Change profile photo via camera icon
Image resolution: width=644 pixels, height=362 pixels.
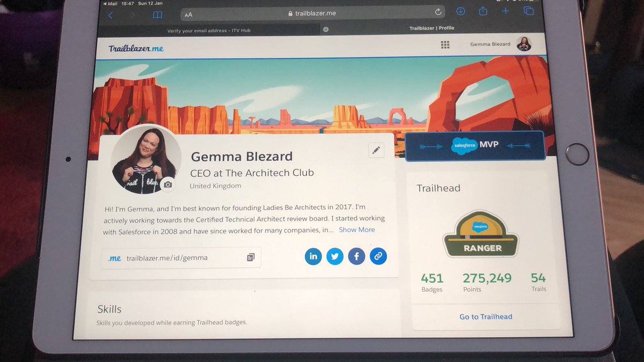168,184
